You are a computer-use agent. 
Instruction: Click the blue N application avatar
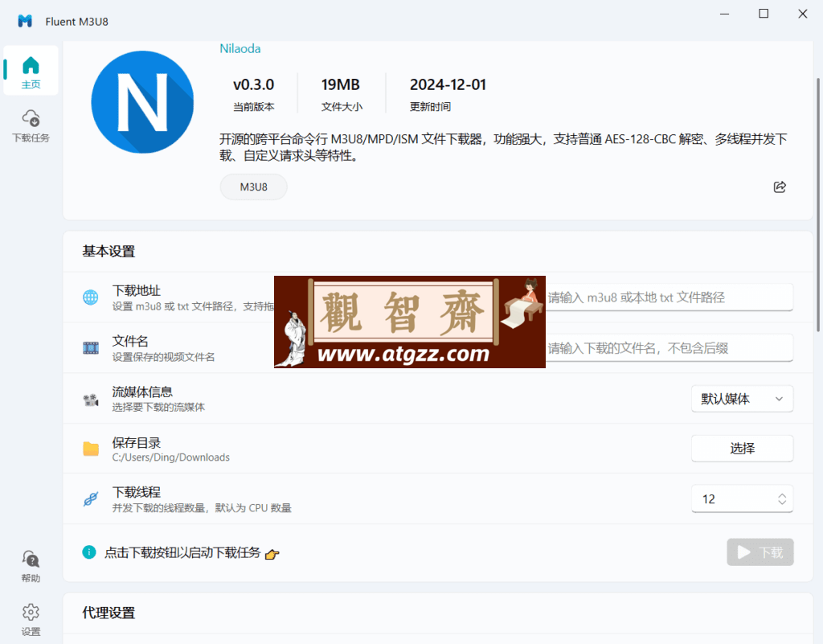142,102
